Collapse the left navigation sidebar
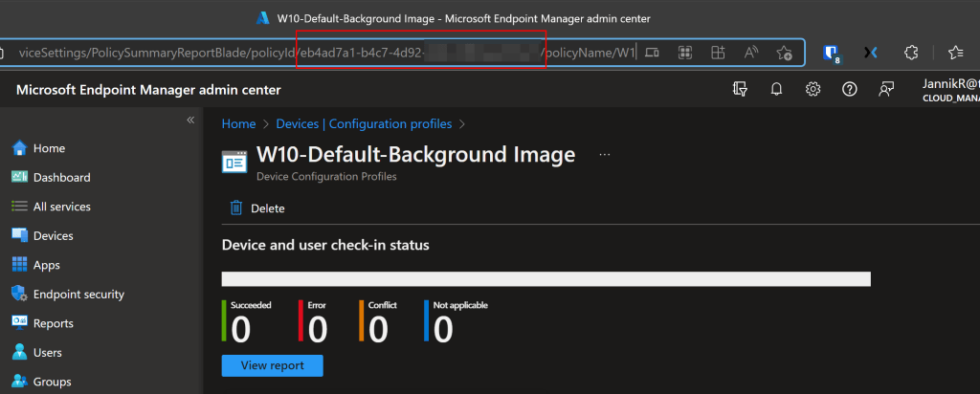This screenshot has width=980, height=394. point(190,120)
